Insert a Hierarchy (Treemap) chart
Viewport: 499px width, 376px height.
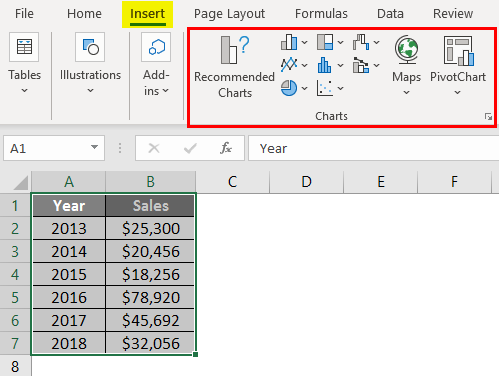[325, 42]
